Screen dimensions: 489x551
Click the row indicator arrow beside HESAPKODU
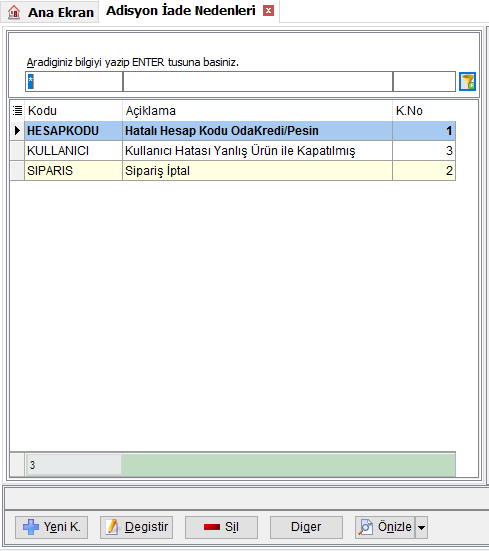17,131
